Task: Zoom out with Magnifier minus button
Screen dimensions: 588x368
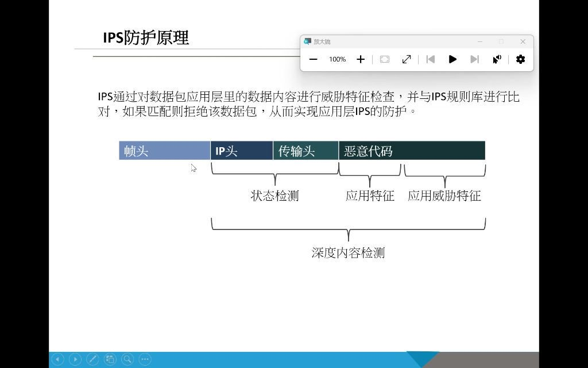Action: coord(313,59)
